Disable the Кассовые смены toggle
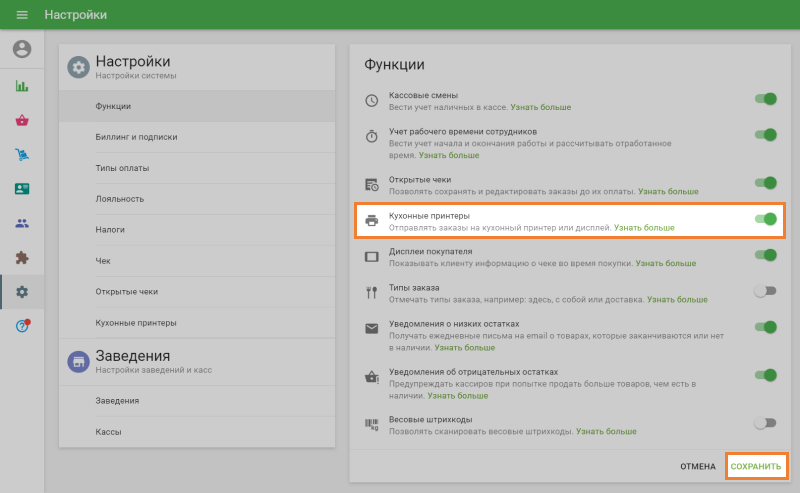The height and width of the screenshot is (493, 800). 766,99
